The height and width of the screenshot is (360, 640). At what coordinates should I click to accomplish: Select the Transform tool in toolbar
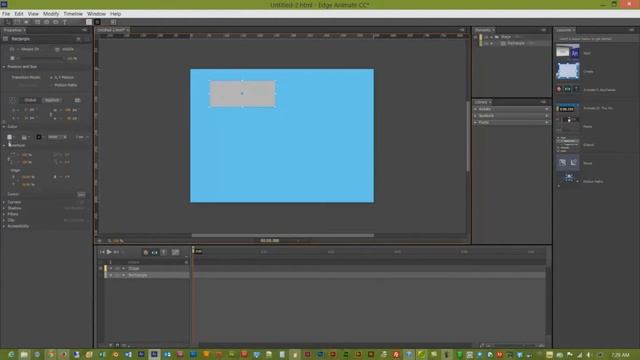(17, 22)
